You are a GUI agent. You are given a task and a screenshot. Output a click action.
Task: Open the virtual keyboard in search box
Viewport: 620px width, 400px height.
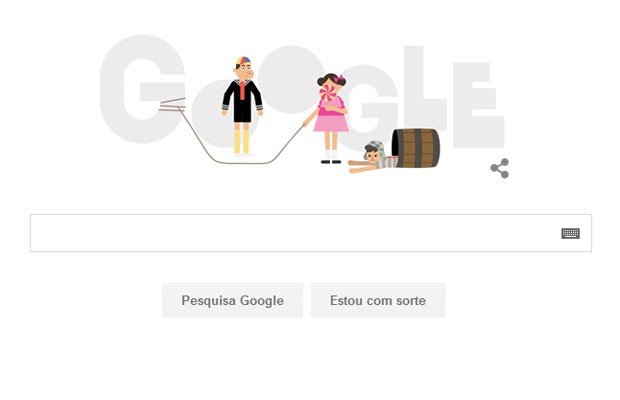(x=571, y=233)
